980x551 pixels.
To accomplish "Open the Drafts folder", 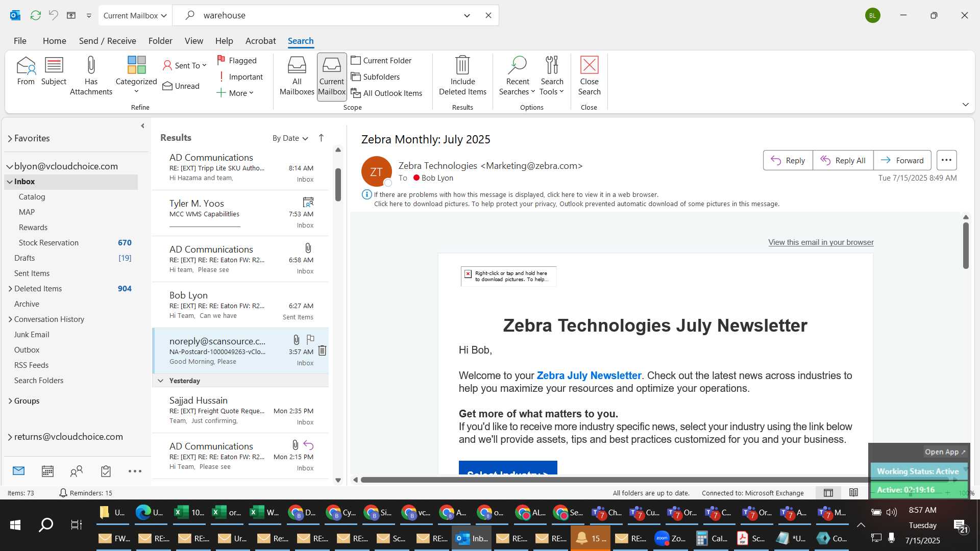I will pyautogui.click(x=71, y=258).
